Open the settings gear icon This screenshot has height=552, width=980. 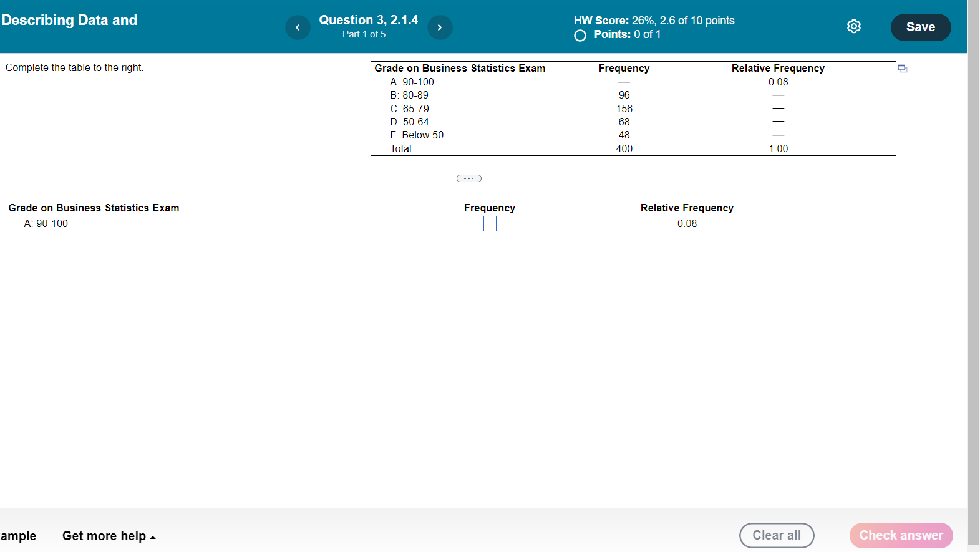[854, 26]
